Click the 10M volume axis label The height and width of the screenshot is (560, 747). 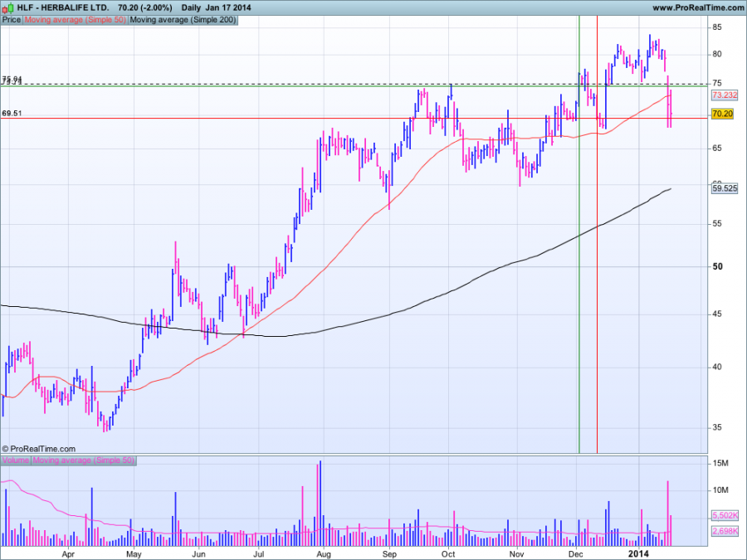(720, 490)
